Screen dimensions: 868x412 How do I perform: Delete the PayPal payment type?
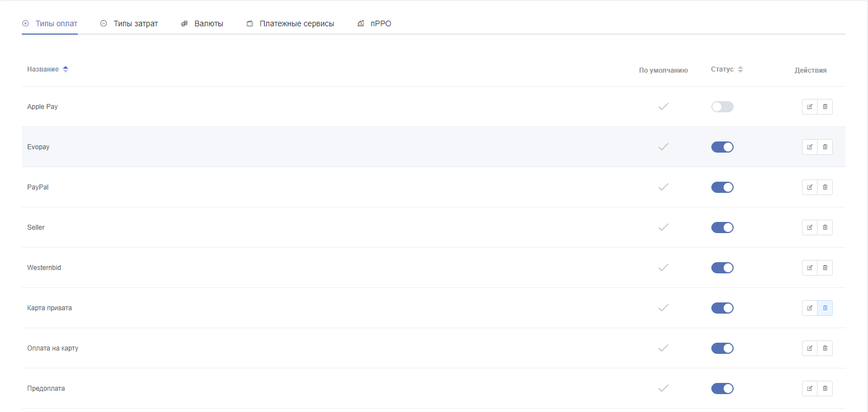[x=825, y=187]
